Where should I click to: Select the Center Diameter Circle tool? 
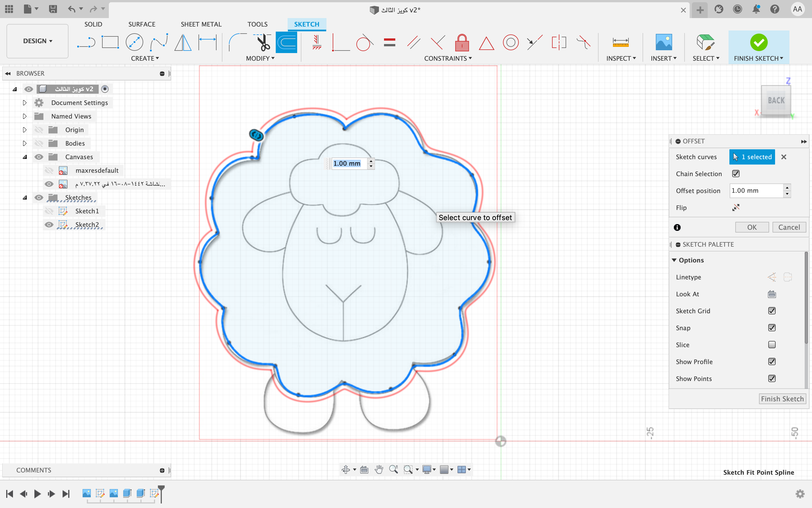[134, 43]
